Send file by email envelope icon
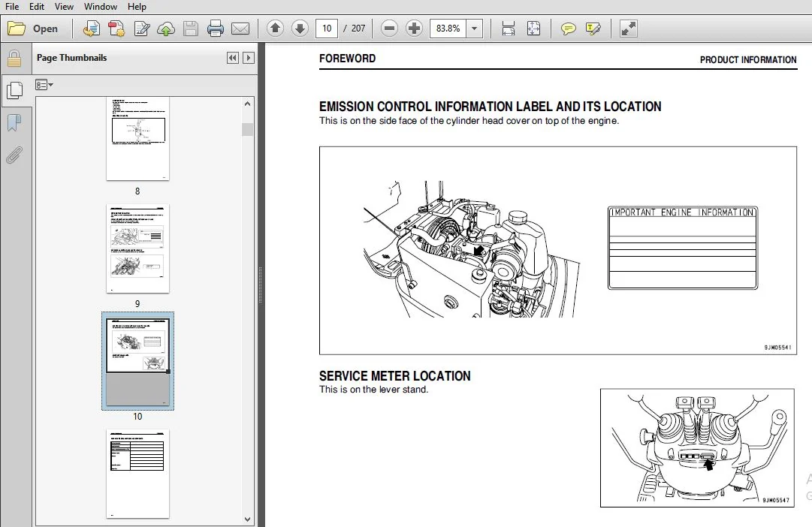 tap(240, 29)
